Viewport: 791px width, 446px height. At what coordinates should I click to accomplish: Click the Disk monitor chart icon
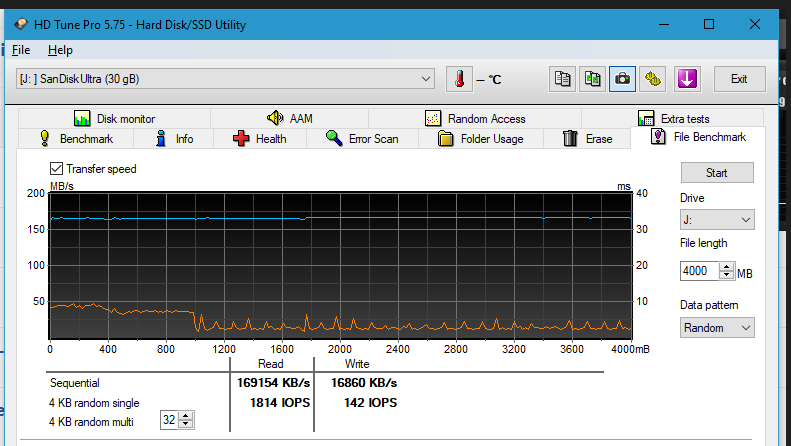pos(82,119)
